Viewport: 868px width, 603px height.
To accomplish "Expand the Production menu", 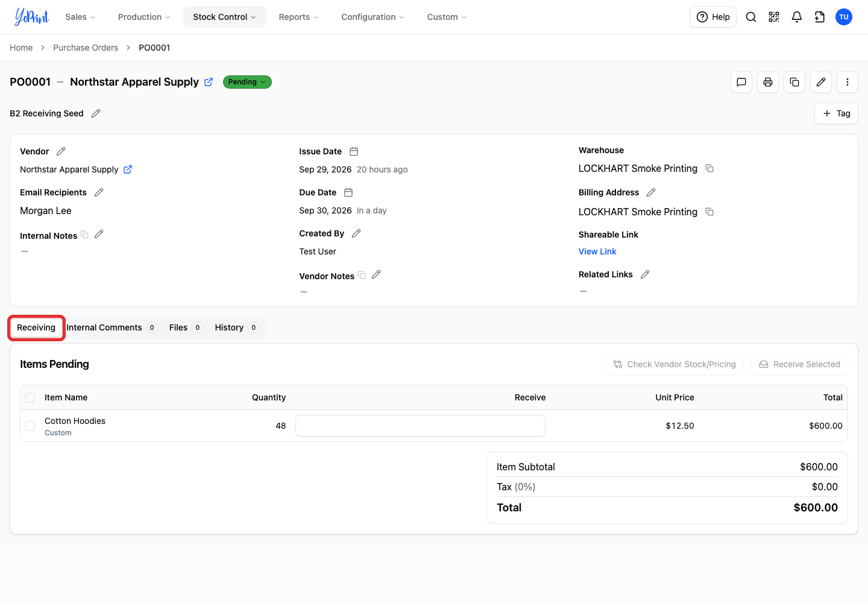I will [144, 17].
